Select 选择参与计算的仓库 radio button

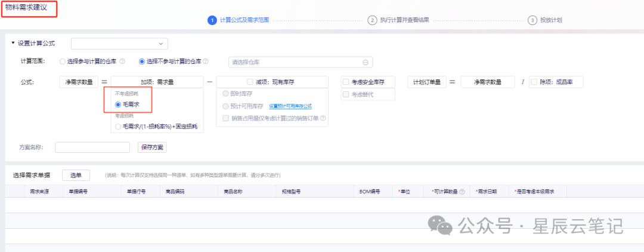[63, 62]
